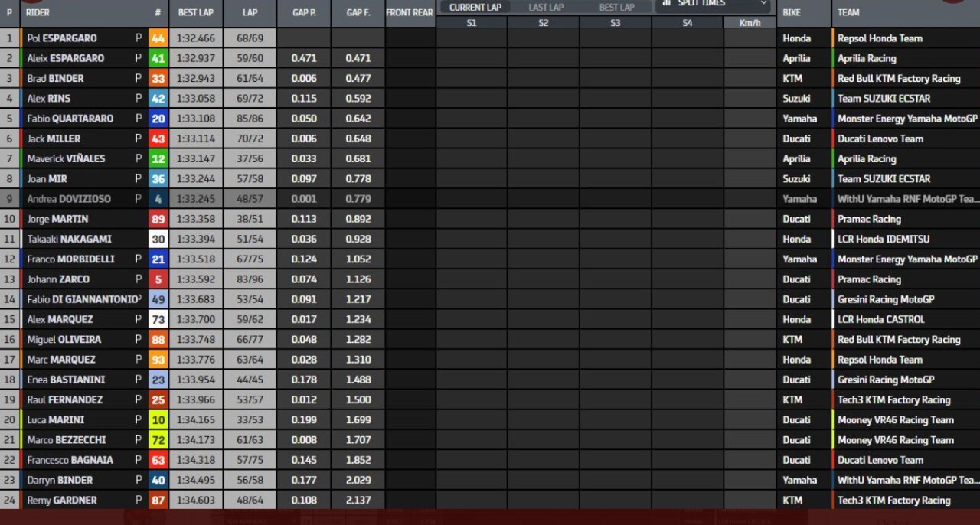980x525 pixels.
Task: Click Fabio Quartararo's blue number 20 badge
Action: click(x=158, y=119)
